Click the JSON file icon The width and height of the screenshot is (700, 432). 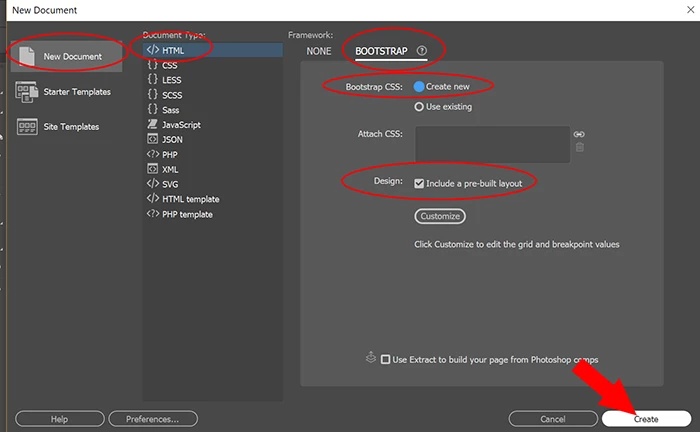point(153,139)
